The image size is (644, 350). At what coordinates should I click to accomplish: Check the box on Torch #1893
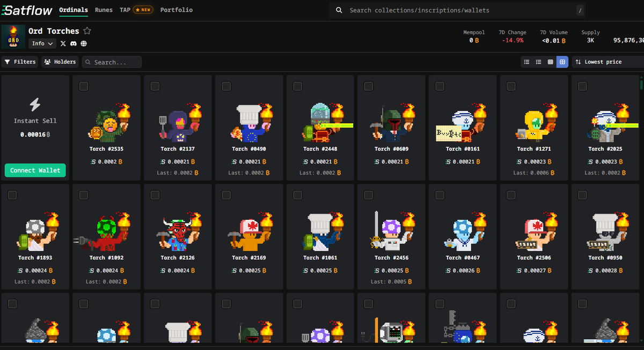click(12, 195)
